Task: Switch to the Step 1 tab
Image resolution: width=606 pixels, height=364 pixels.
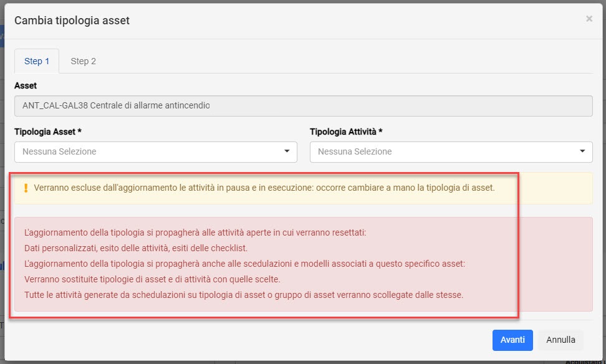Action: click(x=37, y=61)
